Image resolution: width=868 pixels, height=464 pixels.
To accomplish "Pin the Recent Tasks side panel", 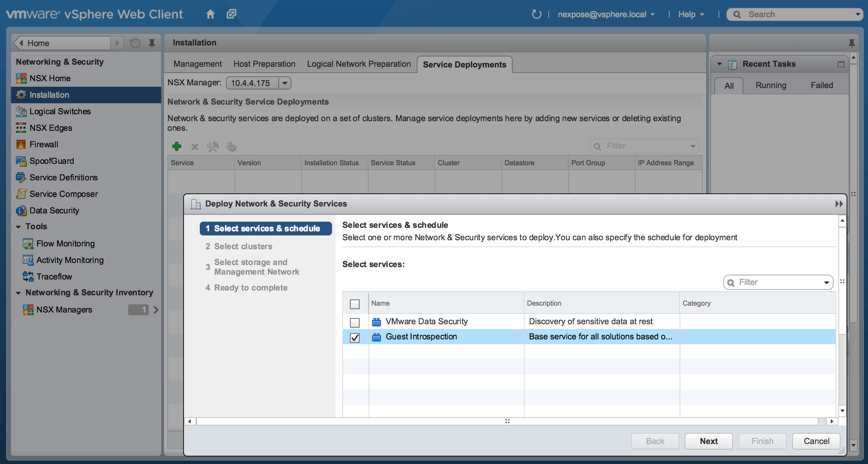I will point(852,43).
